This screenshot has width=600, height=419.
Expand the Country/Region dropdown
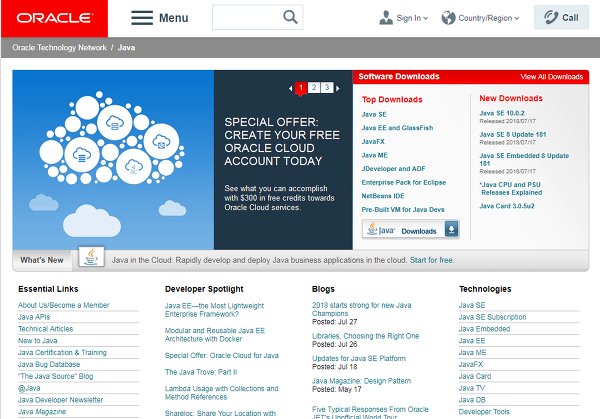click(x=517, y=18)
